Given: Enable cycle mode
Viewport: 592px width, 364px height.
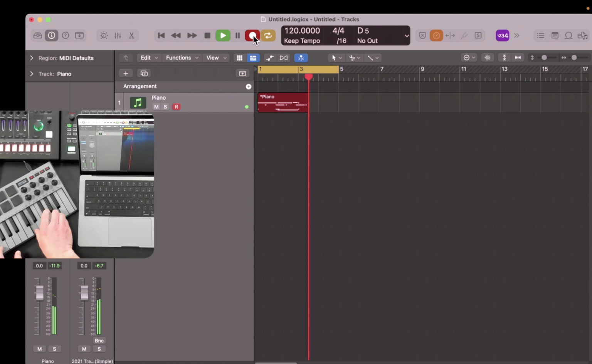Looking at the screenshot, I should 268,35.
